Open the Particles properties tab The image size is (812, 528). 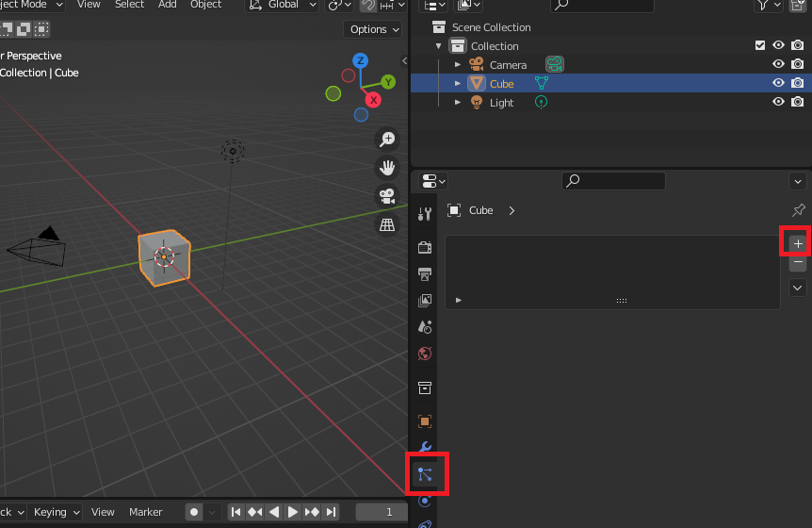(x=425, y=474)
